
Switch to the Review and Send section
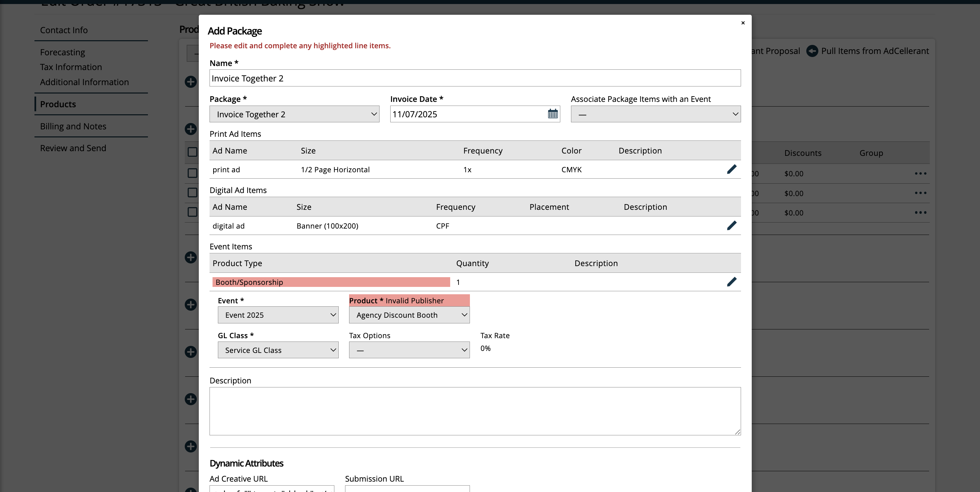(x=73, y=148)
